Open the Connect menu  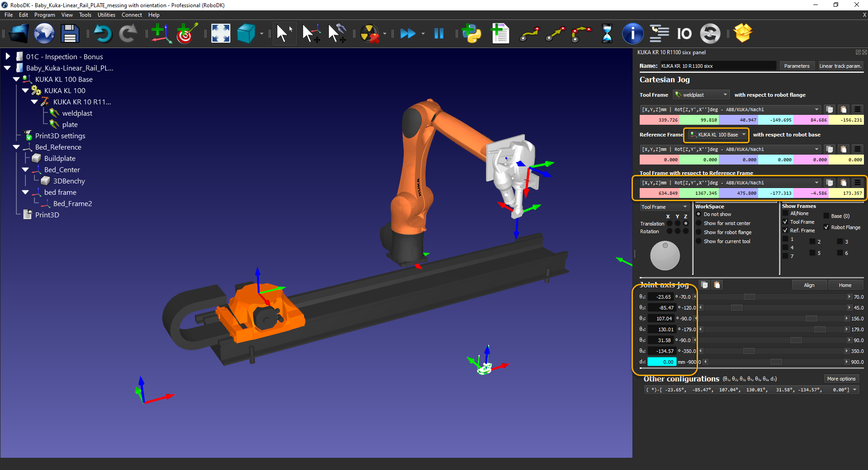pyautogui.click(x=132, y=15)
